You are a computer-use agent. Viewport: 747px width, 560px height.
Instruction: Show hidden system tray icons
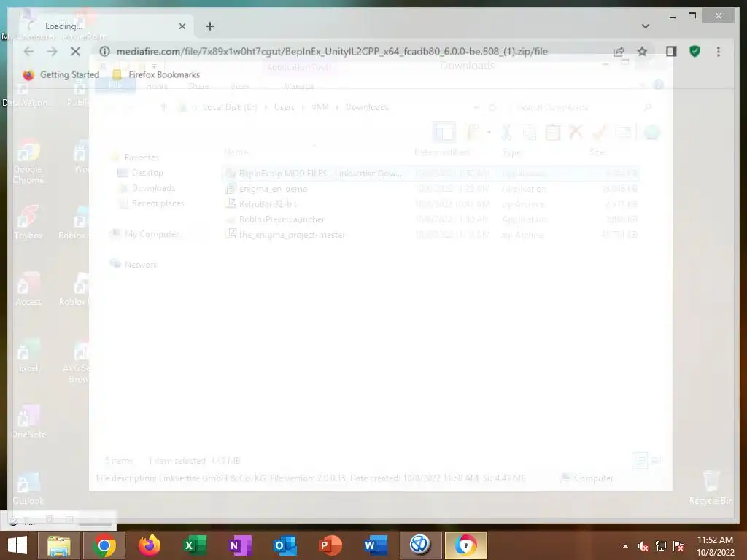[625, 546]
